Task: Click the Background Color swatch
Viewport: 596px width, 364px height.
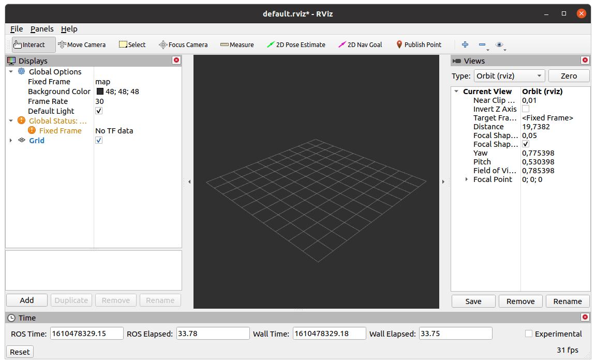Action: tap(100, 92)
